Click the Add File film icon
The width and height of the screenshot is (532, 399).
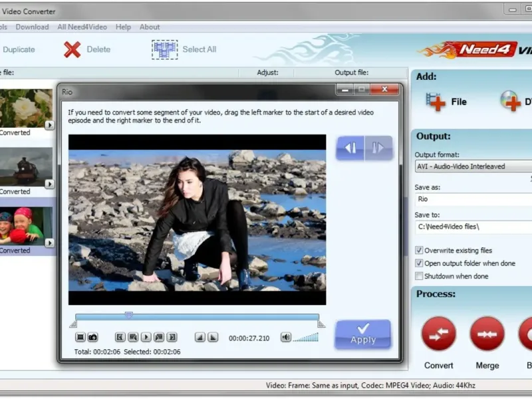click(436, 102)
